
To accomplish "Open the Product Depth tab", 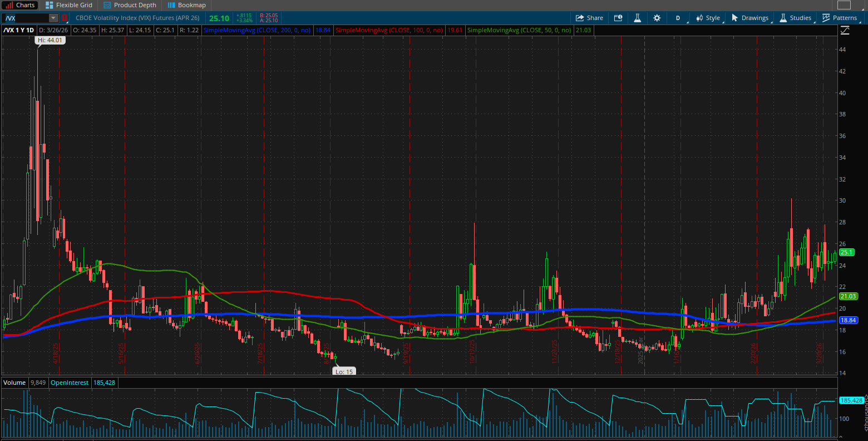I will 130,5.
